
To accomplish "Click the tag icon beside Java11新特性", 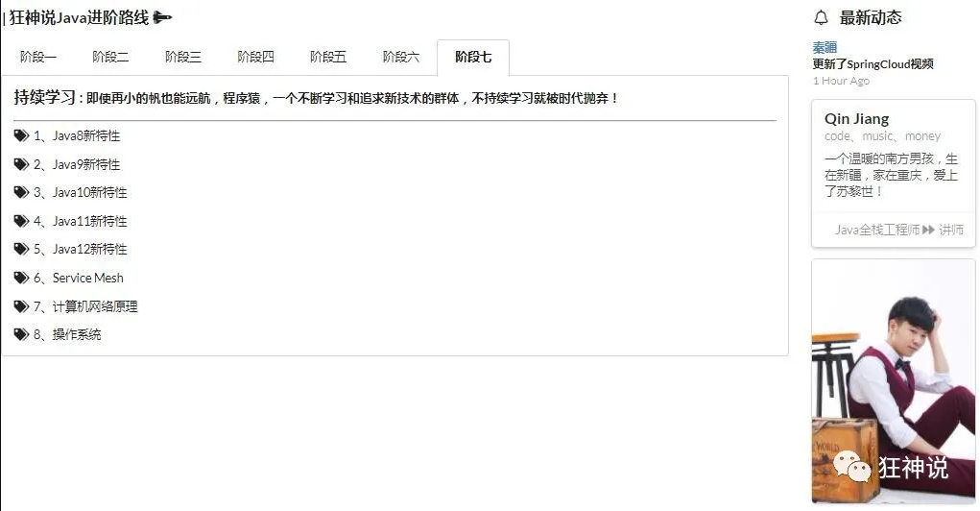I will point(21,221).
